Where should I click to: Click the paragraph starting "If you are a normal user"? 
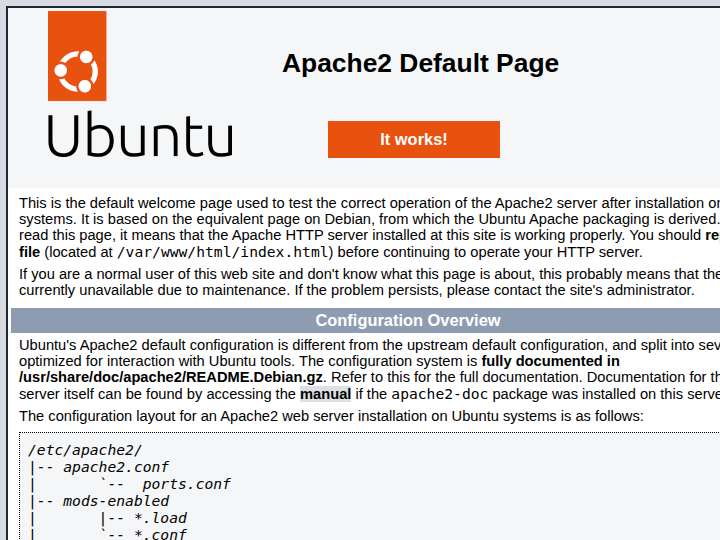tap(370, 282)
